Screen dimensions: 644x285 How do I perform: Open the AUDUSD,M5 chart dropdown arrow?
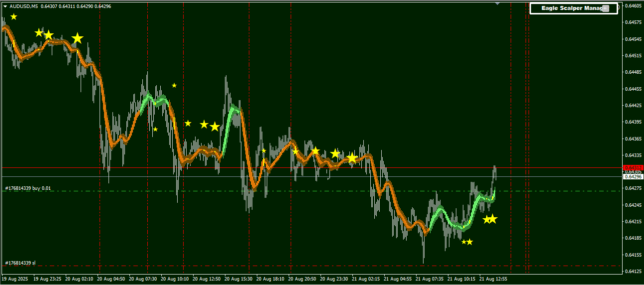coord(5,6)
